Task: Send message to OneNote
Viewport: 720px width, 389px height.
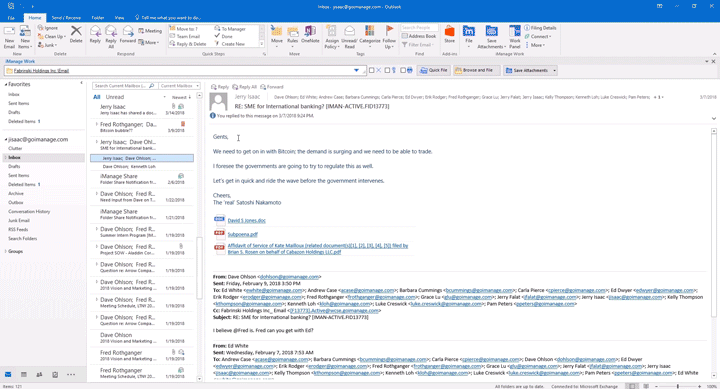Action: (310, 34)
